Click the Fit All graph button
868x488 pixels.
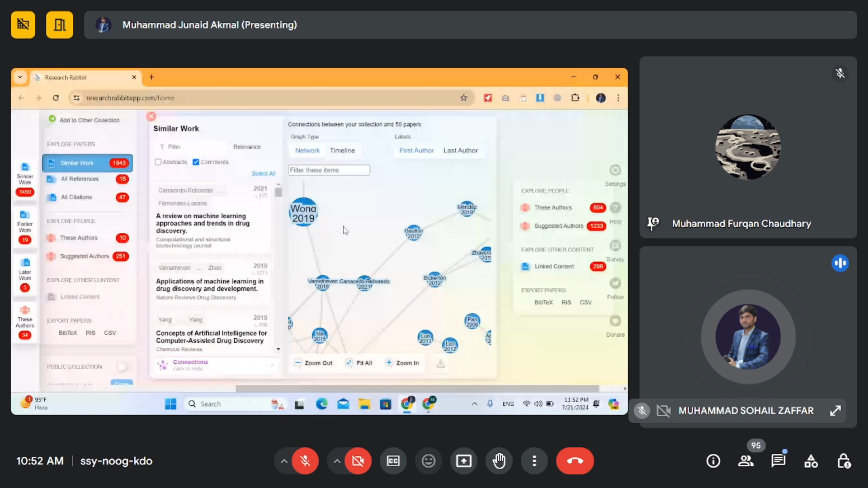(x=359, y=363)
